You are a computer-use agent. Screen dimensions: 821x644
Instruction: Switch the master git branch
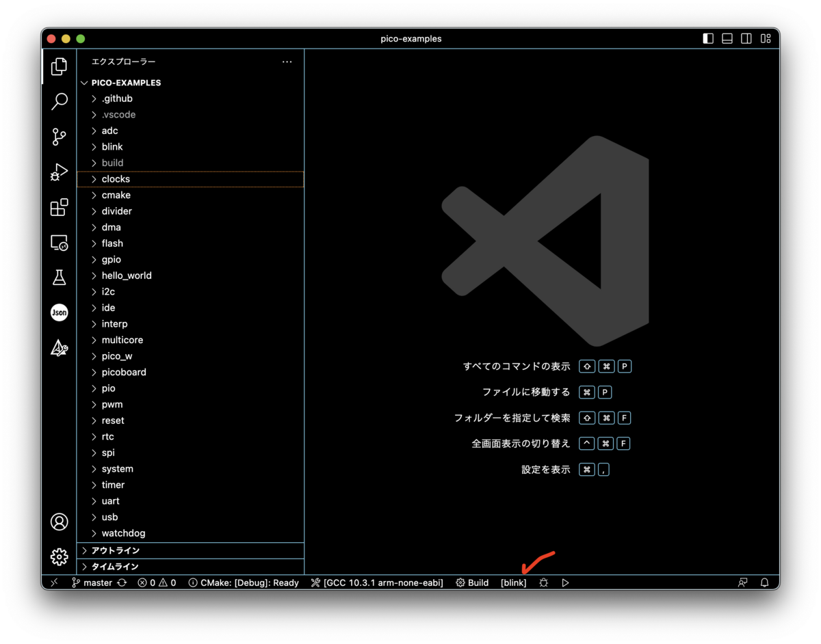pyautogui.click(x=92, y=582)
